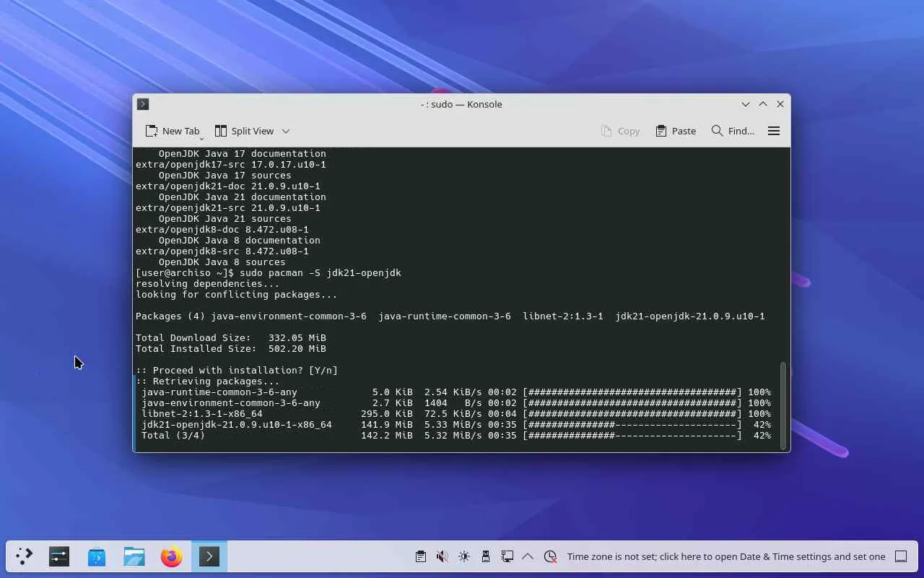Click the "extra/openjdk17-src 17.0.17.u10-1" line
Viewport: 924px width, 578px height.
pos(231,165)
